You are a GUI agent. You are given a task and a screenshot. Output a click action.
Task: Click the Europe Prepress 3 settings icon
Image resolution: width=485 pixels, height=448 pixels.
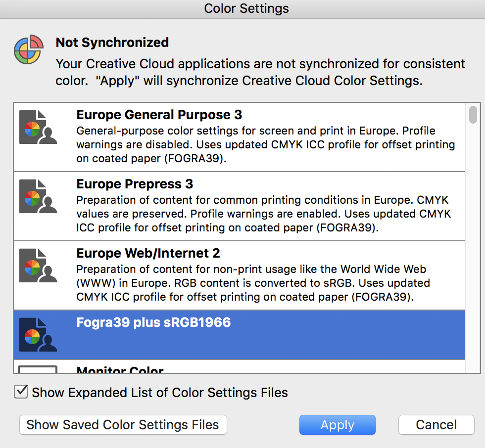(38, 196)
